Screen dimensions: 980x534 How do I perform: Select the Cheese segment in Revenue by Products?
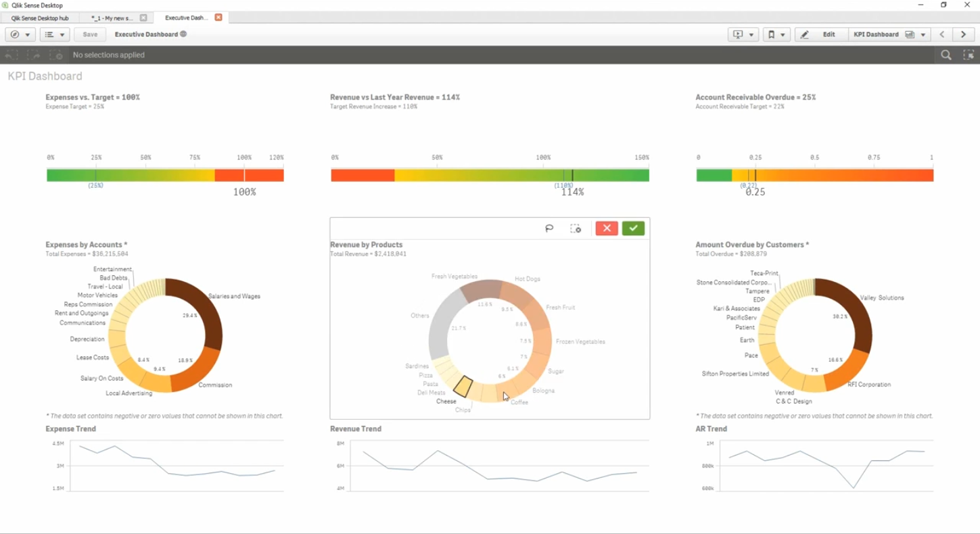pyautogui.click(x=463, y=387)
